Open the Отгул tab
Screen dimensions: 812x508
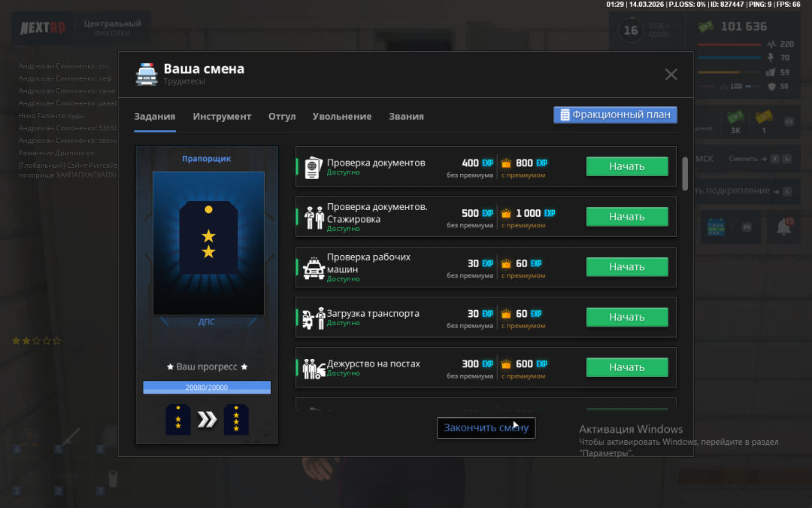[x=282, y=117]
